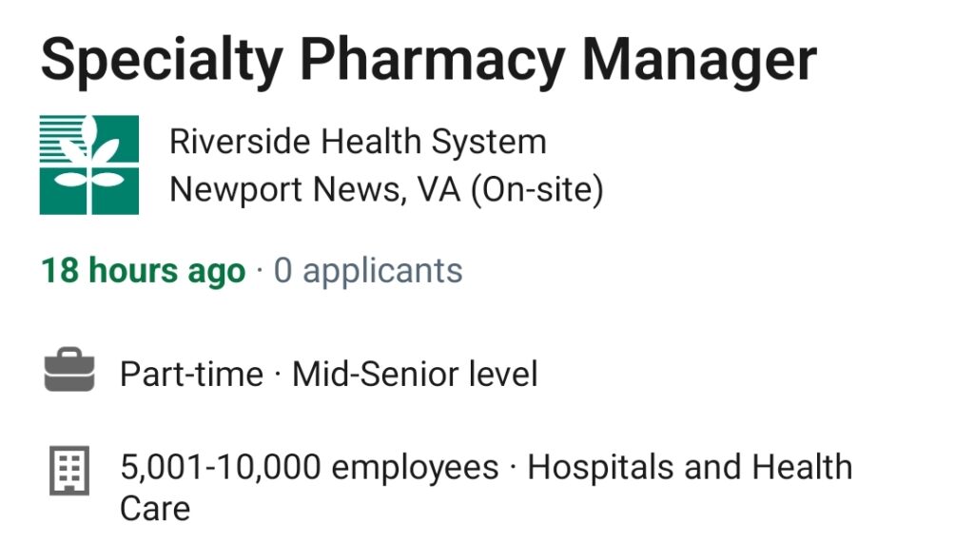Click the word hours in the timestamp
Screen dimensions: 974x560
(133, 271)
